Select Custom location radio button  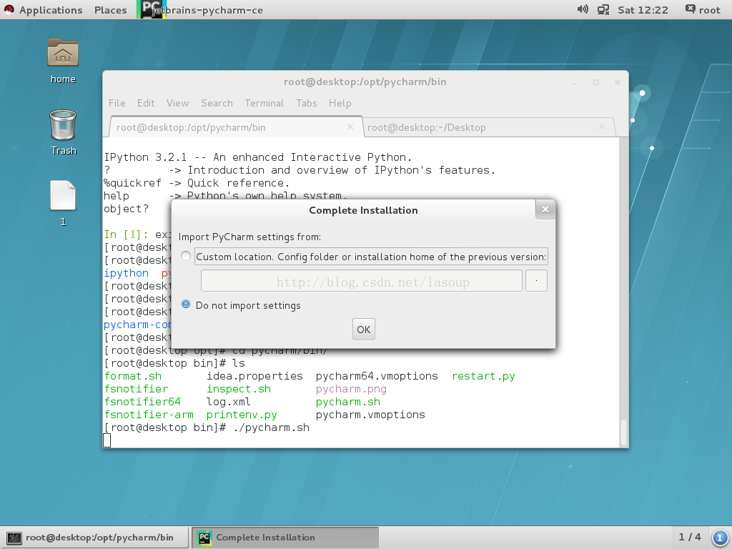click(x=186, y=256)
